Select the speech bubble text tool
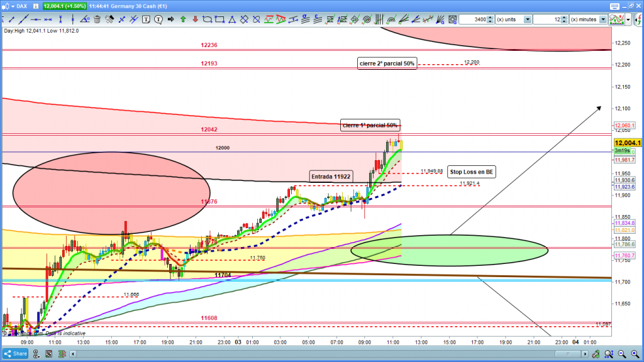The width and height of the screenshot is (644, 362). (x=158, y=19)
